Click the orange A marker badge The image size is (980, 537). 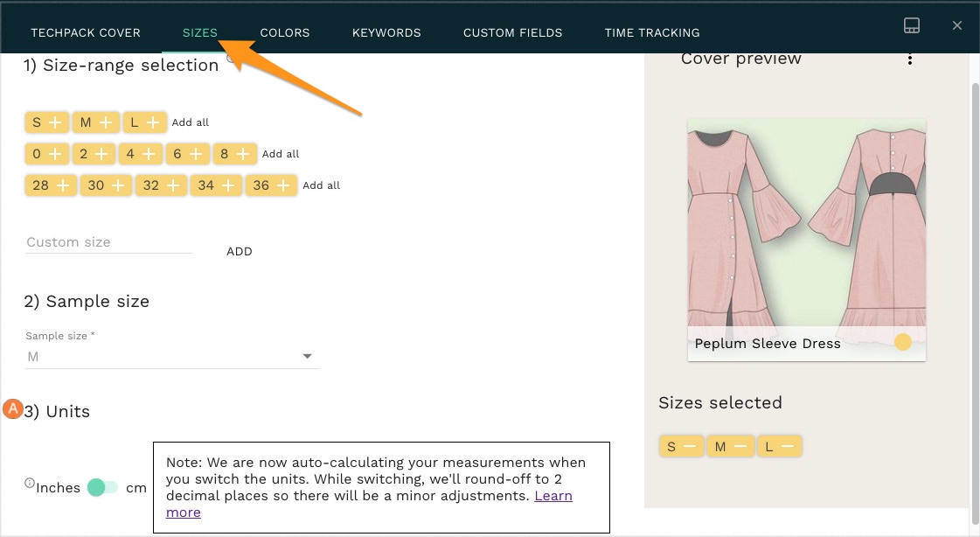pyautogui.click(x=13, y=408)
